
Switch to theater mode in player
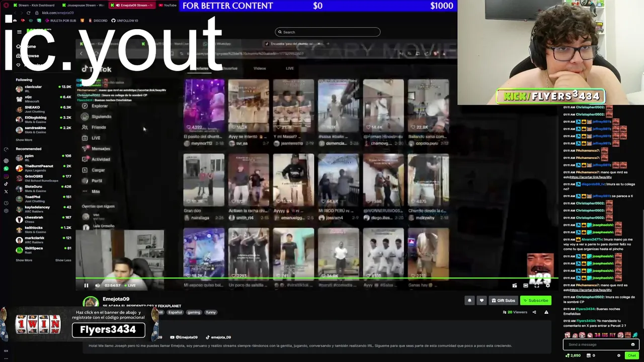coord(526,286)
